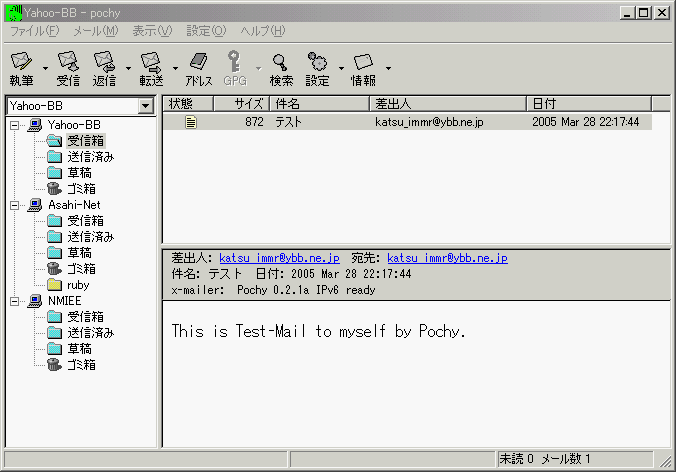Sort by 状態 column header

coord(188,104)
